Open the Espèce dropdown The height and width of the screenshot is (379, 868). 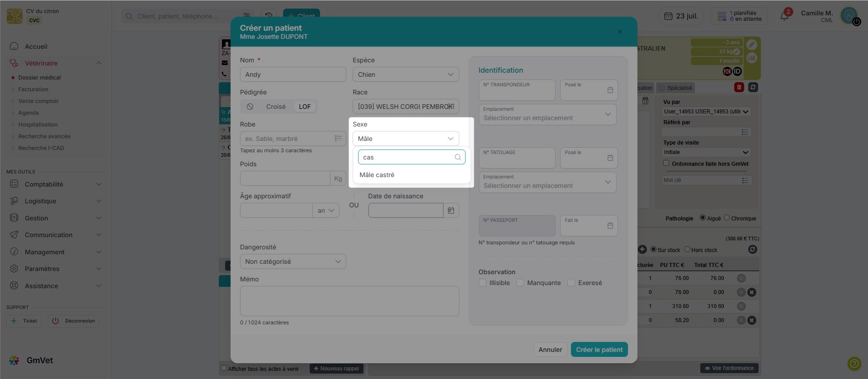coord(406,75)
